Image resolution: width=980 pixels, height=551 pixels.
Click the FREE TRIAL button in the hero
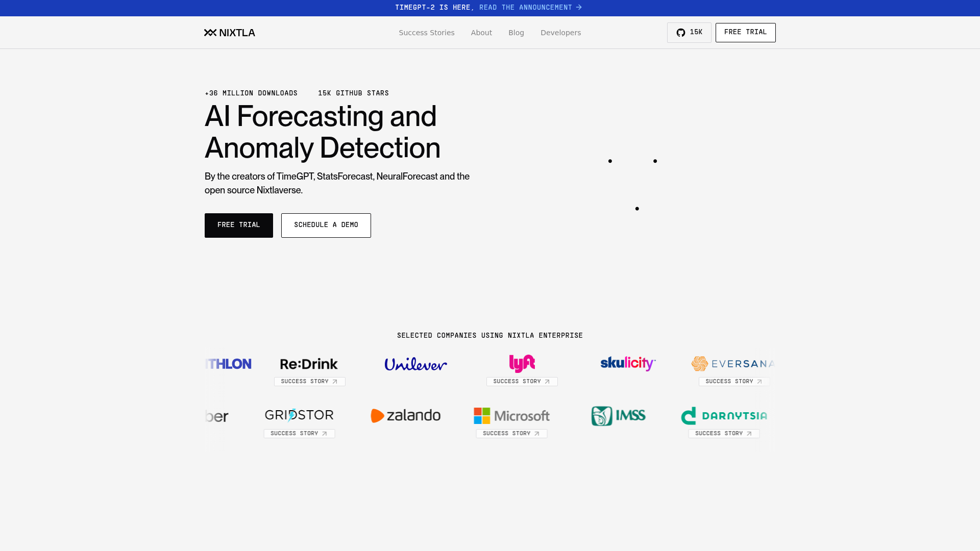pos(238,225)
